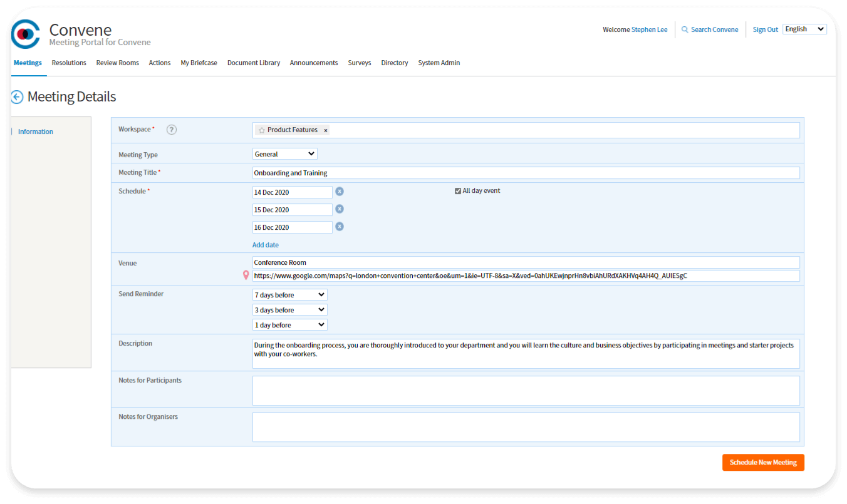The image size is (847, 504).
Task: Open the 7 days before reminder dropdown
Action: click(289, 295)
